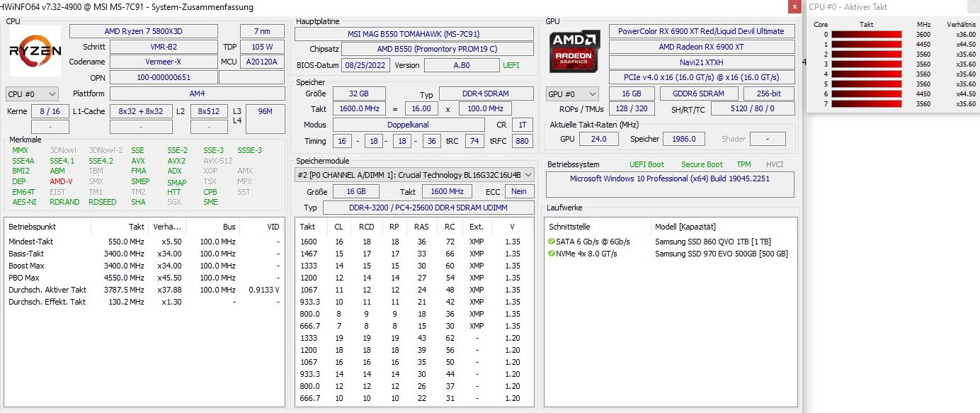The height and width of the screenshot is (413, 980).
Task: Close the HWiNFO64 System-Zusammenfassung window
Action: [x=795, y=6]
